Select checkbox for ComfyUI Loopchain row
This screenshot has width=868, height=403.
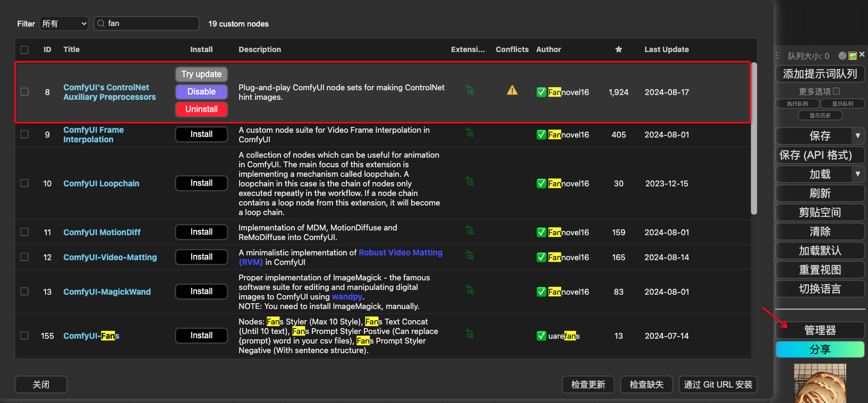pyautogui.click(x=24, y=183)
